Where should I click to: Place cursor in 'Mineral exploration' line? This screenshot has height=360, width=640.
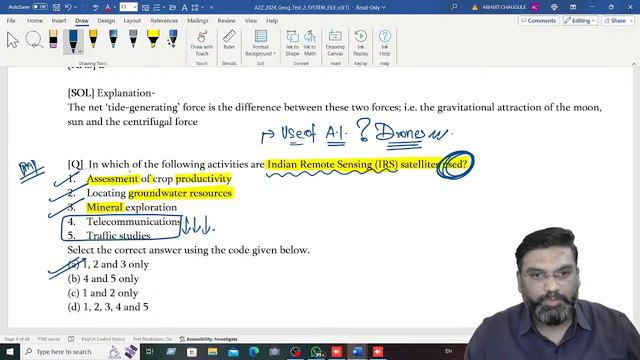pyautogui.click(x=131, y=207)
